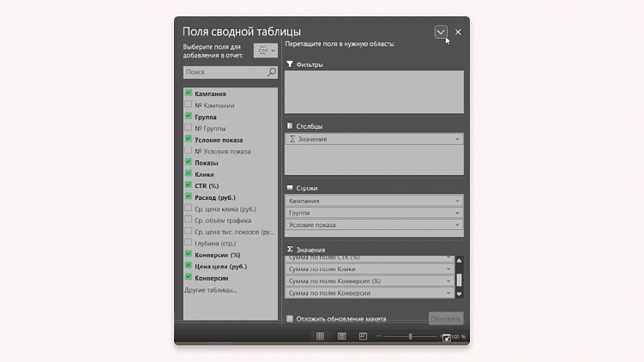This screenshot has width=644, height=362.
Task: Click the zoom slider handle
Action: (410, 336)
